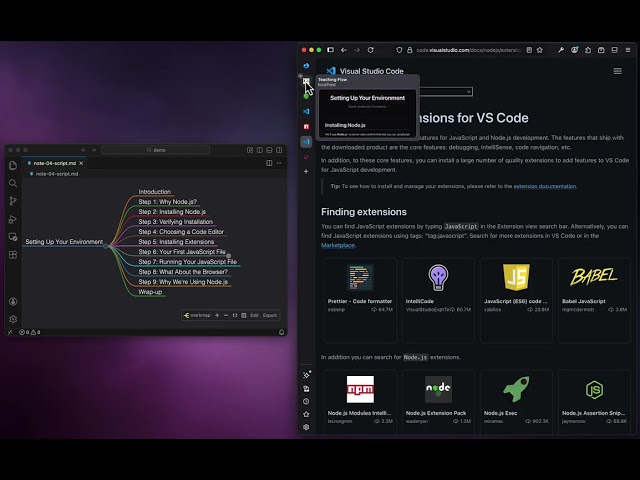Open Node.js Extension Pack card
The width and height of the screenshot is (640, 480).
[438, 402]
